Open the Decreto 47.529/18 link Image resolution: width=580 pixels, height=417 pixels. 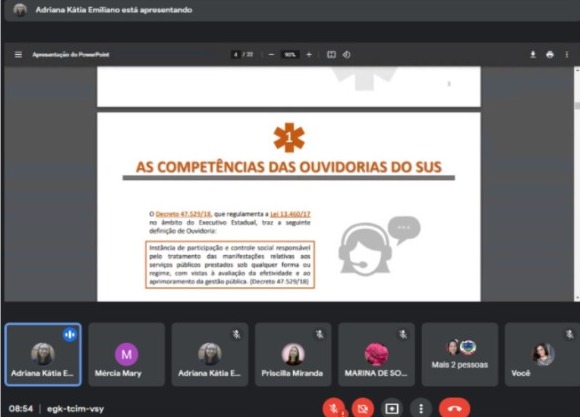[x=183, y=214]
